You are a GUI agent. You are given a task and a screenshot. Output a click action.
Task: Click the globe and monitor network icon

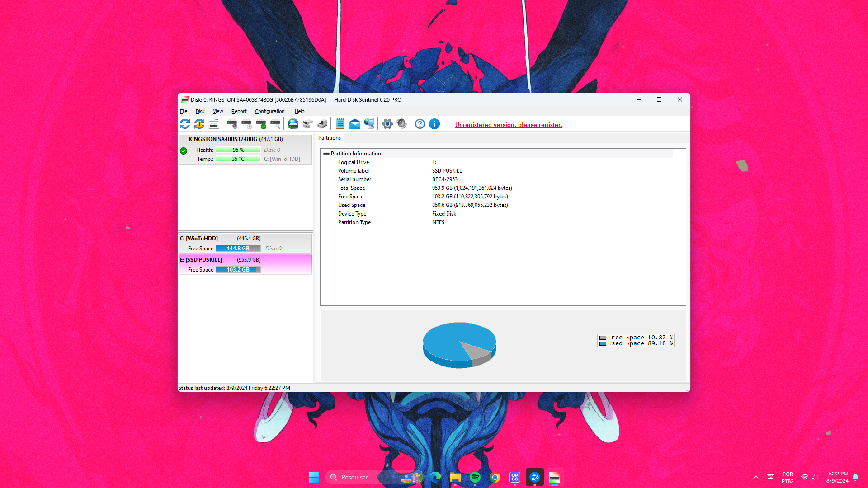point(369,124)
